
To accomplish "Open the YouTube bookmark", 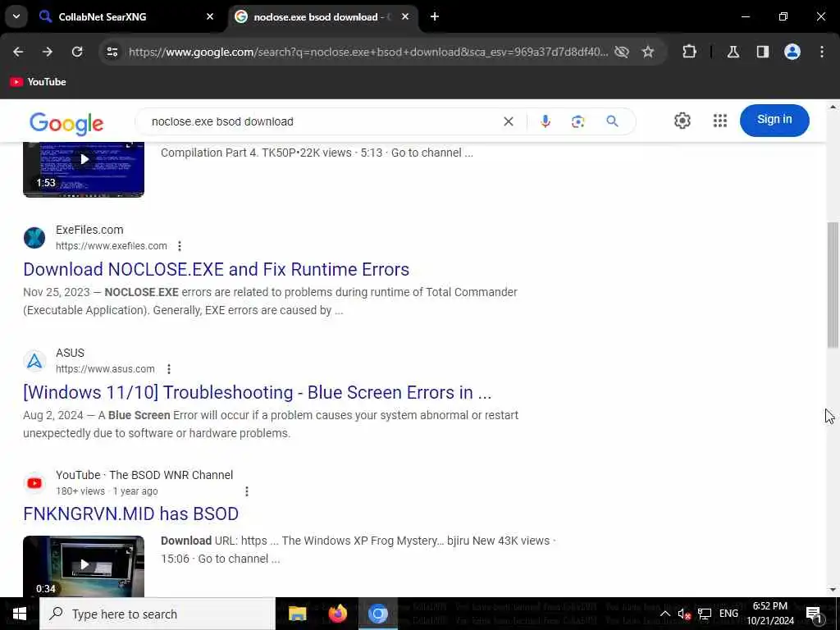I will (38, 82).
